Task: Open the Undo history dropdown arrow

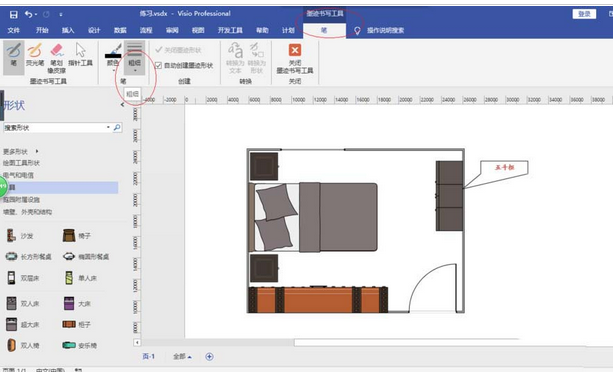Action: tap(36, 14)
